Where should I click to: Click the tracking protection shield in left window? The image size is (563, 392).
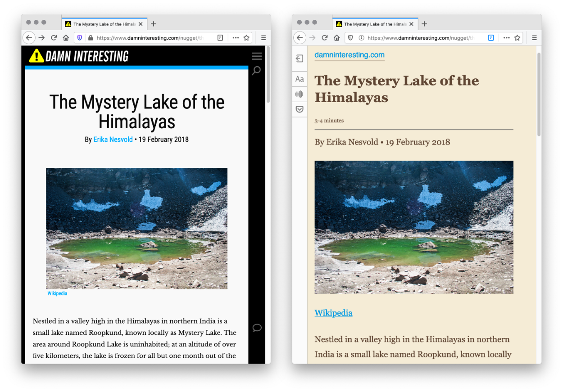coord(79,38)
